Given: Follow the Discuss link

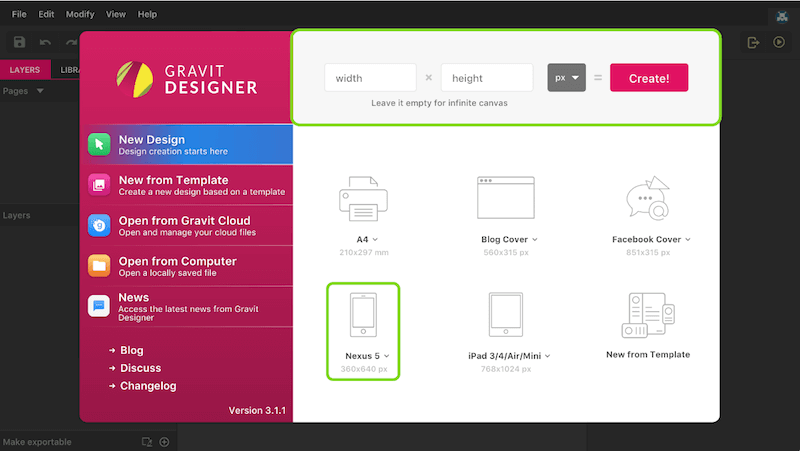Looking at the screenshot, I should [x=140, y=368].
